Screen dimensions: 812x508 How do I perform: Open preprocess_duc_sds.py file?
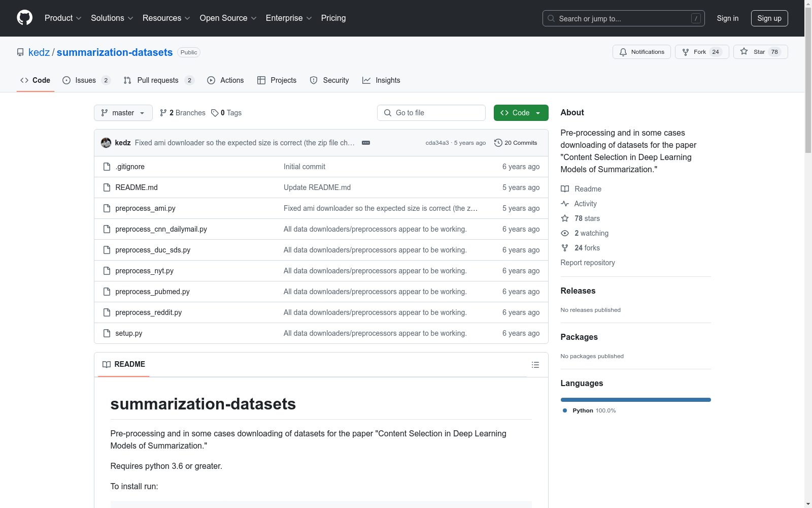point(153,250)
